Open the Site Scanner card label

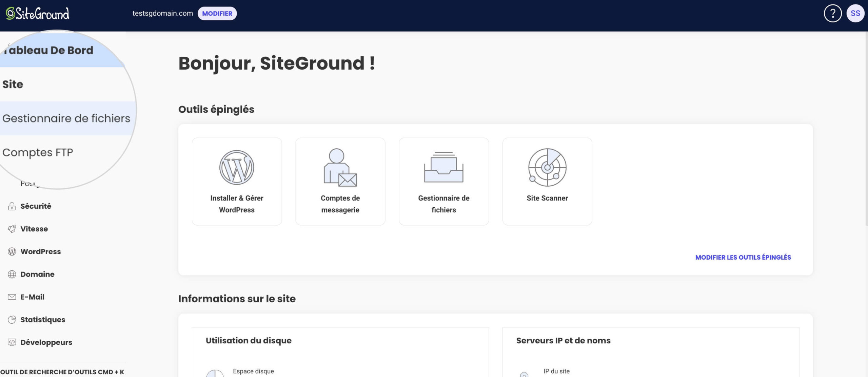tap(547, 198)
